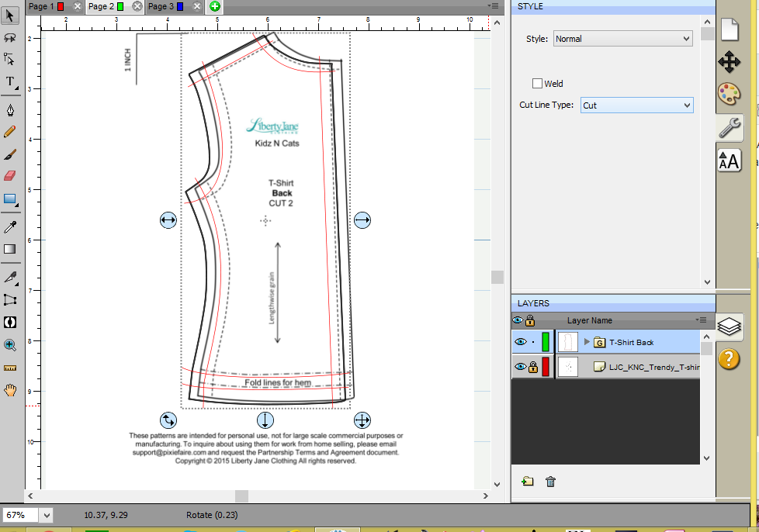Choose the Hand pan tool

point(11,390)
